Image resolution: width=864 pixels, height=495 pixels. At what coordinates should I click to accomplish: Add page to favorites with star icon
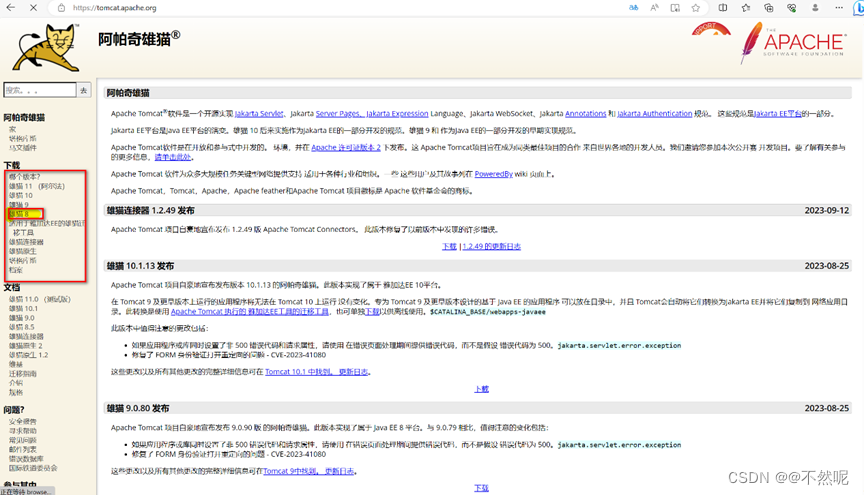click(695, 8)
